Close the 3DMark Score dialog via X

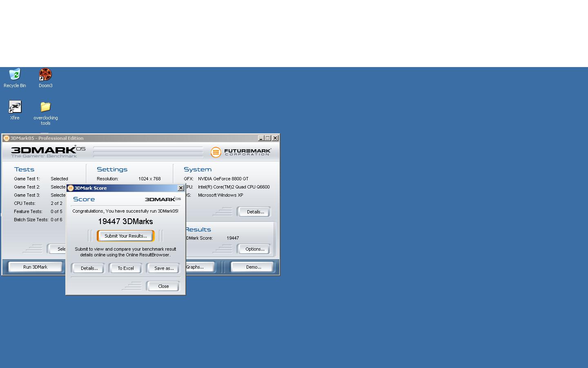[x=180, y=188]
